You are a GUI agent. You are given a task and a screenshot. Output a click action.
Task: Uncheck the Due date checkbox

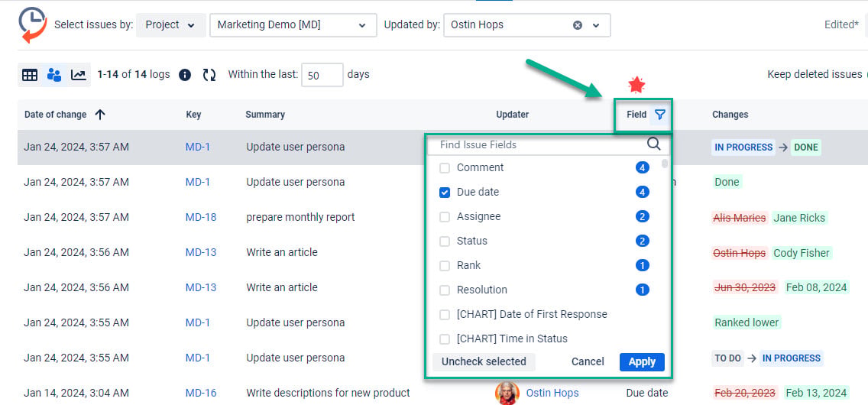[x=445, y=193]
